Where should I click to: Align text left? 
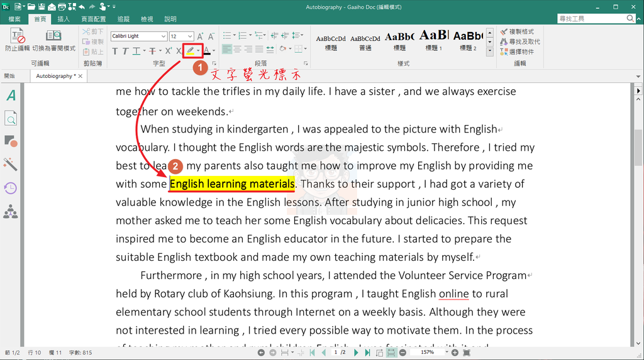tap(226, 49)
